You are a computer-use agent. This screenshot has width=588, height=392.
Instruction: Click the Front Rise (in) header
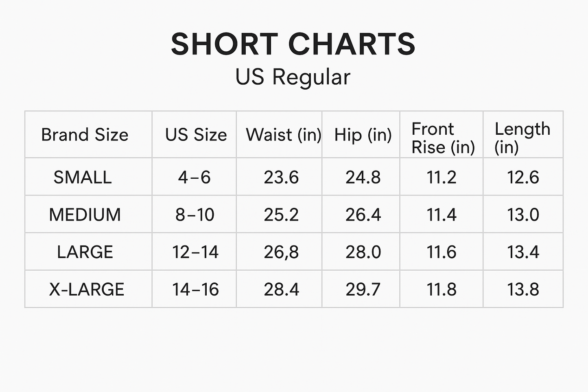coord(443,138)
